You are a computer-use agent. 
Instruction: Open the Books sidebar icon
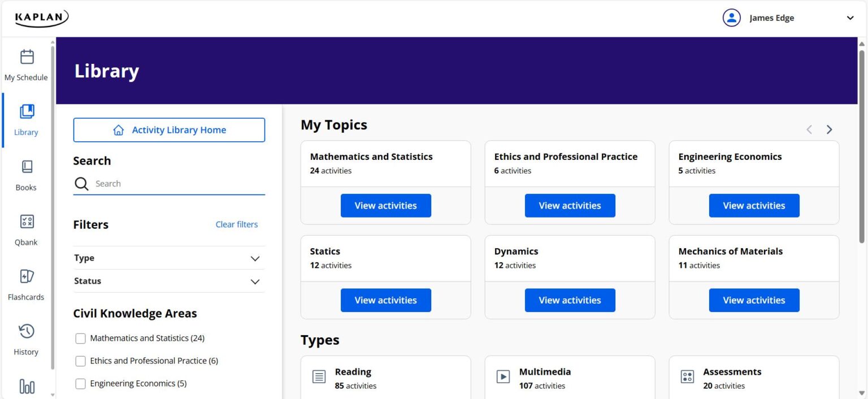tap(27, 167)
